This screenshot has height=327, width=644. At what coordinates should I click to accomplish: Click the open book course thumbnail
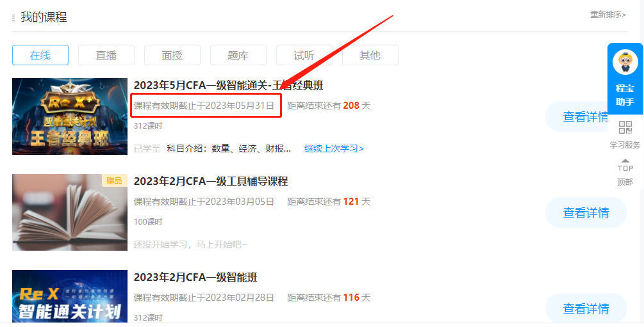[x=70, y=212]
